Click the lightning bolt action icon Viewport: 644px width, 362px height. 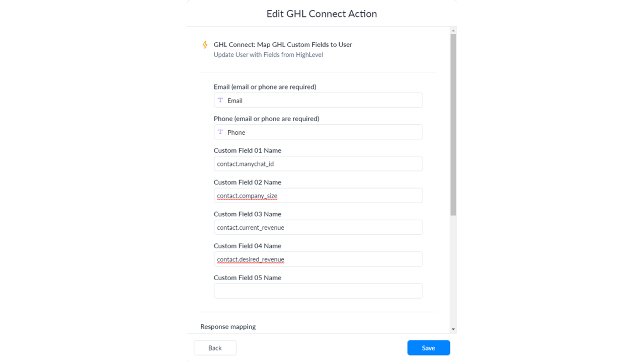click(205, 44)
